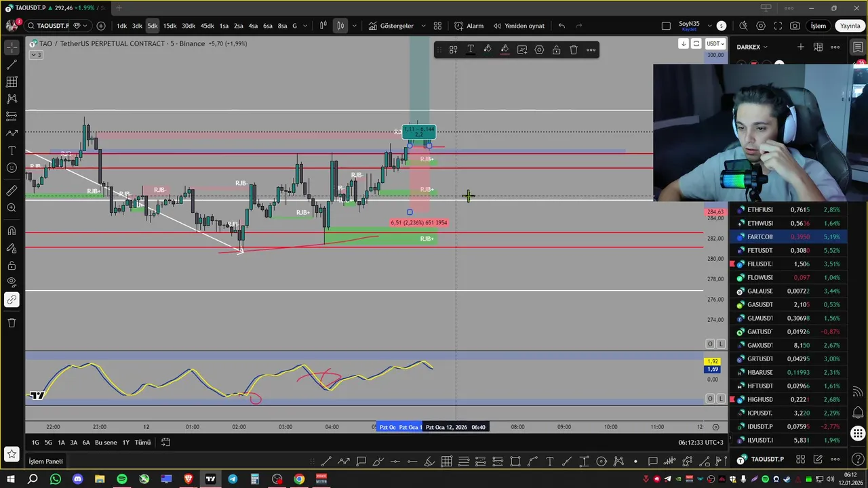
Task: Click the Yayınla publish button
Action: (x=850, y=26)
